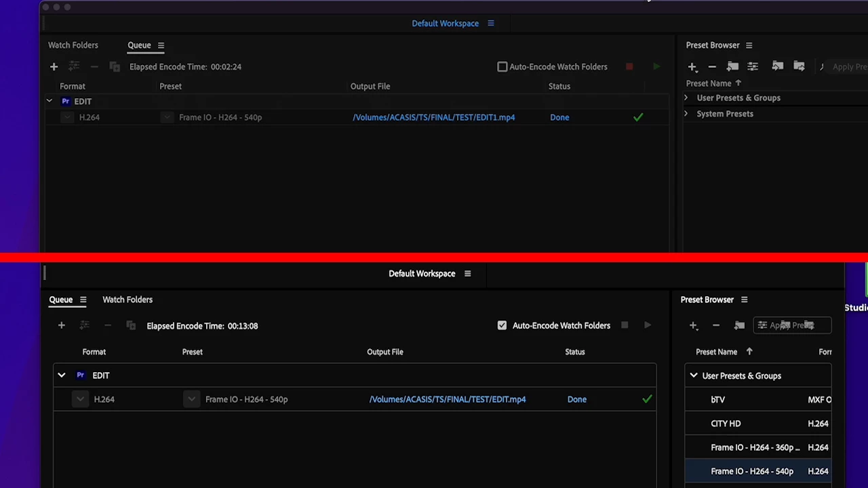Open Default Workspace menu in upper window
Viewport: 868px width, 488px height.
click(x=491, y=23)
